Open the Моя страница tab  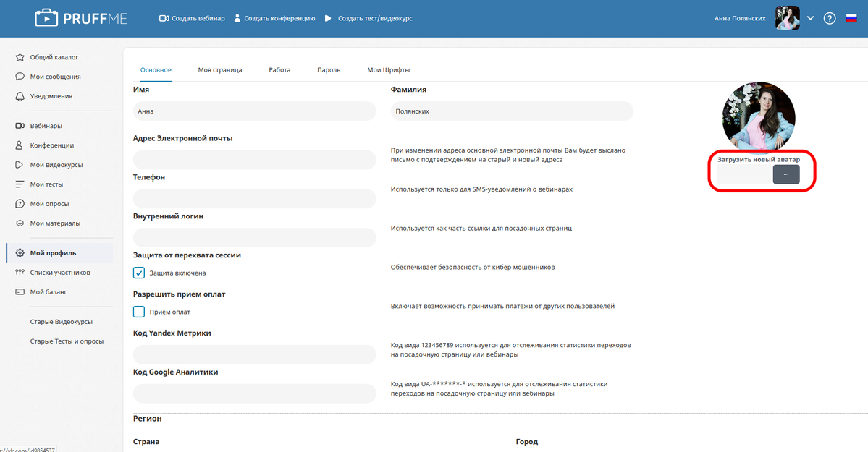[x=220, y=70]
